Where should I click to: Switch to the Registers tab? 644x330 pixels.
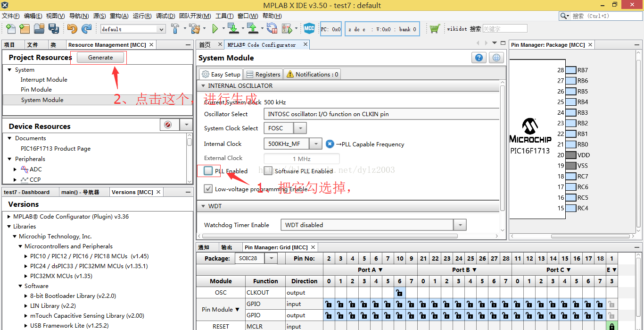click(x=263, y=74)
